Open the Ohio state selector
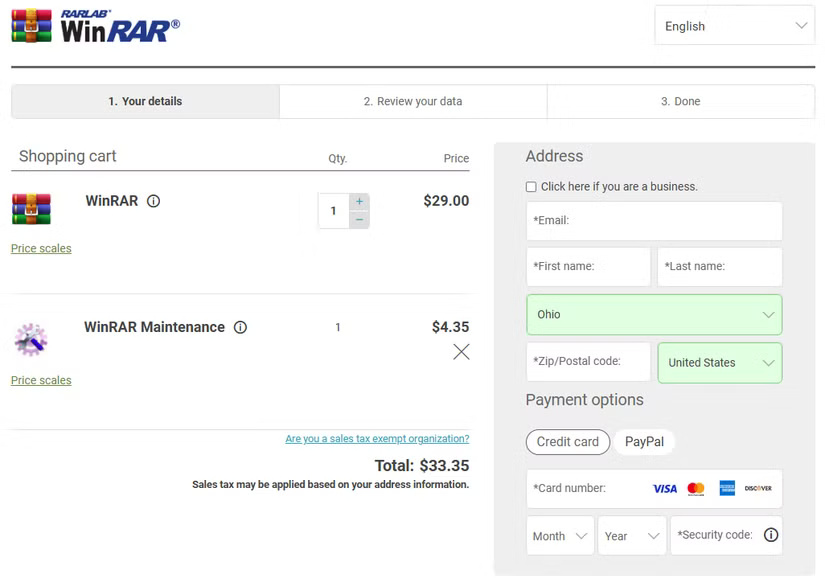This screenshot has width=825, height=582. point(653,314)
